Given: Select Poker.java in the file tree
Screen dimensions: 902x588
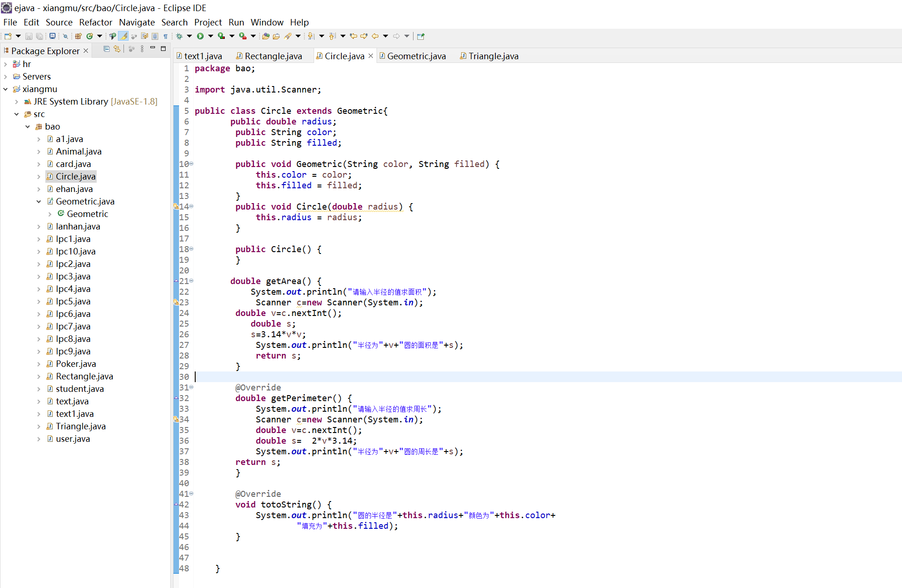Looking at the screenshot, I should [x=76, y=364].
